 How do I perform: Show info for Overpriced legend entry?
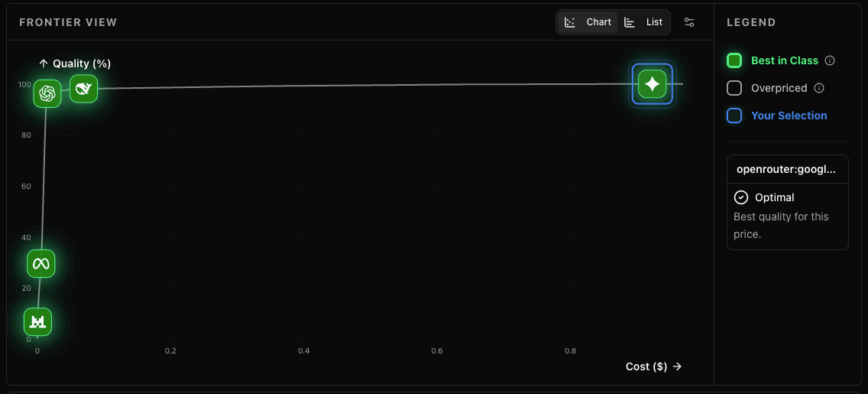pyautogui.click(x=819, y=88)
